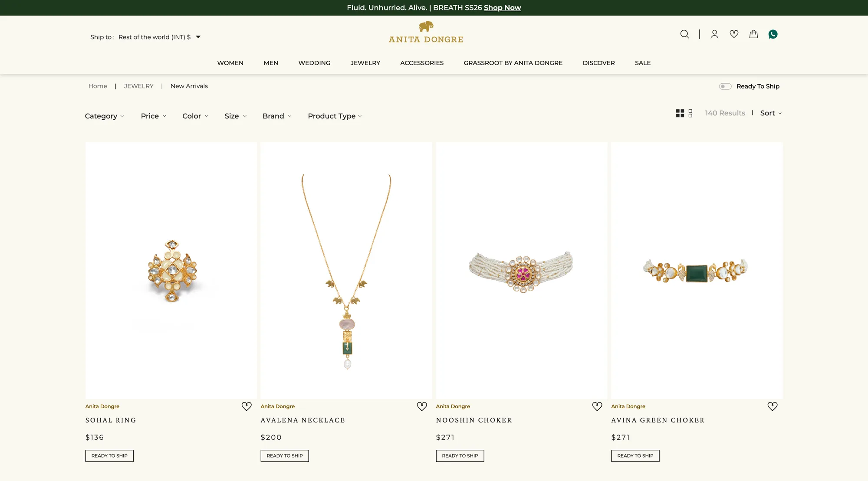Open the Ship to country selector

145,37
